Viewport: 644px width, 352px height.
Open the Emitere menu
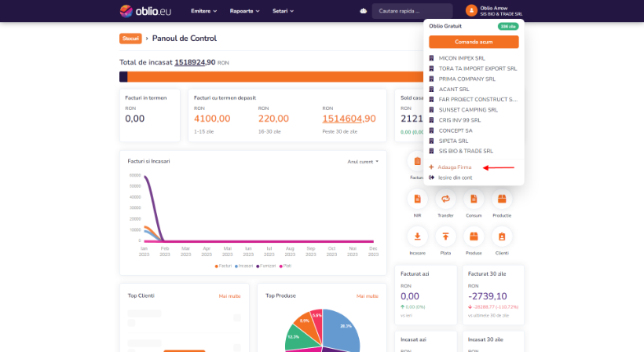(203, 11)
